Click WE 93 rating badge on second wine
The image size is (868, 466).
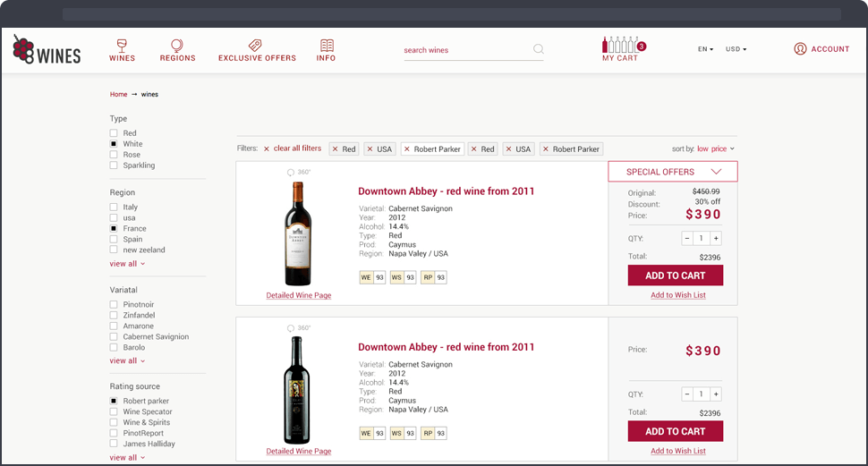point(372,433)
